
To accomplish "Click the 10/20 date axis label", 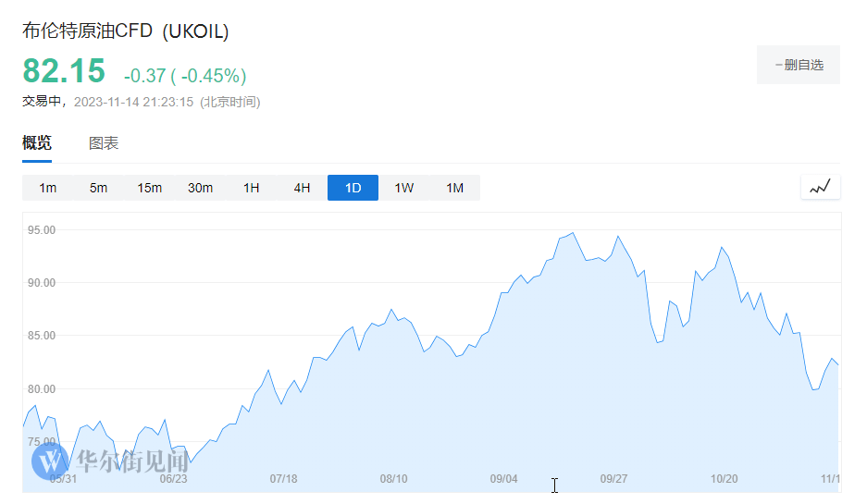I will [x=724, y=478].
